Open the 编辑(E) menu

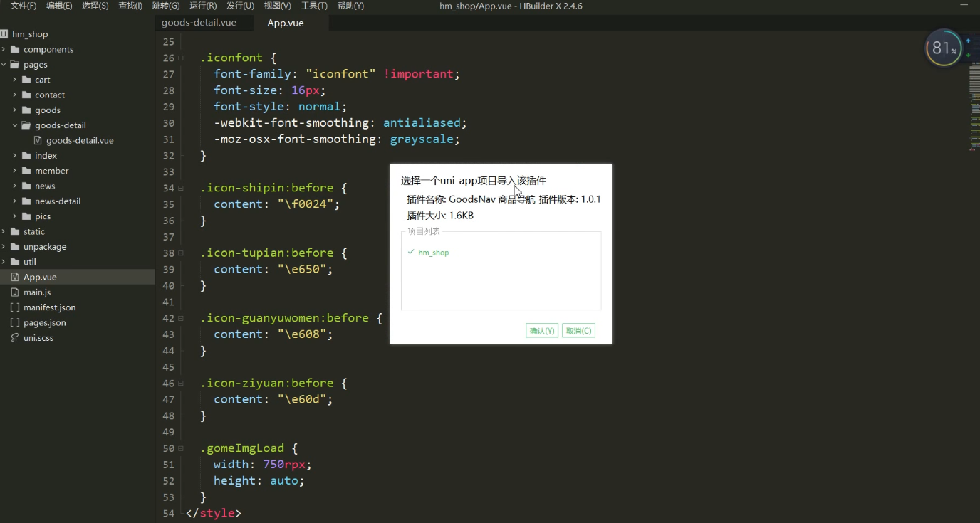pos(59,6)
